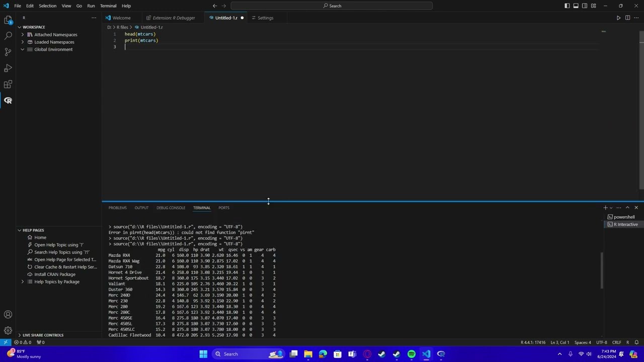Open R sidebar More Actions ellipsis
The image size is (644, 362).
point(94,18)
